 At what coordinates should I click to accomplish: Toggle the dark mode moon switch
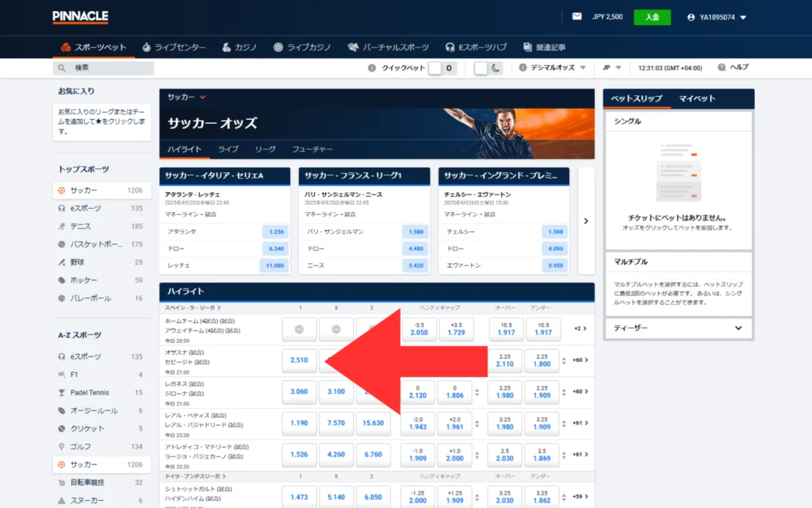pos(488,68)
